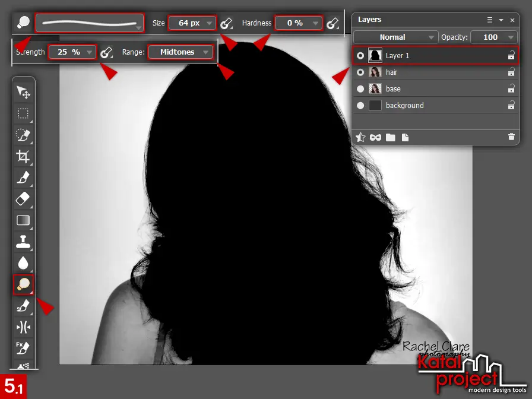Open the Fx brush tool
The height and width of the screenshot is (399, 532).
tap(23, 349)
